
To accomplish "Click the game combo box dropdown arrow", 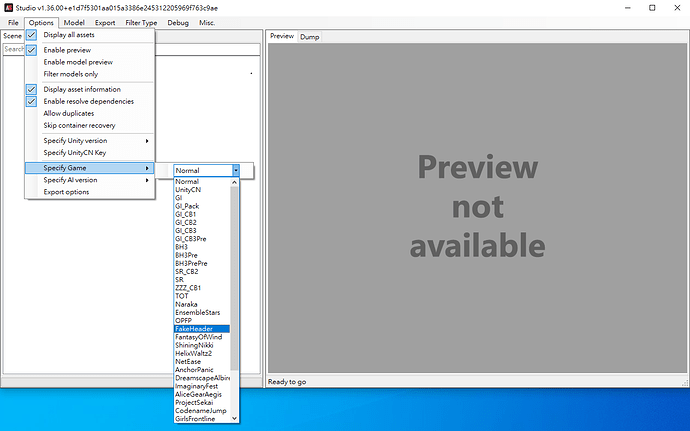I will (x=236, y=170).
